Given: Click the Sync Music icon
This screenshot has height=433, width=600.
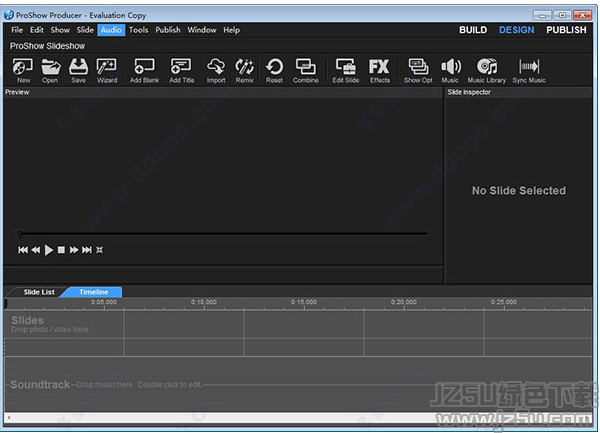Looking at the screenshot, I should (x=529, y=71).
